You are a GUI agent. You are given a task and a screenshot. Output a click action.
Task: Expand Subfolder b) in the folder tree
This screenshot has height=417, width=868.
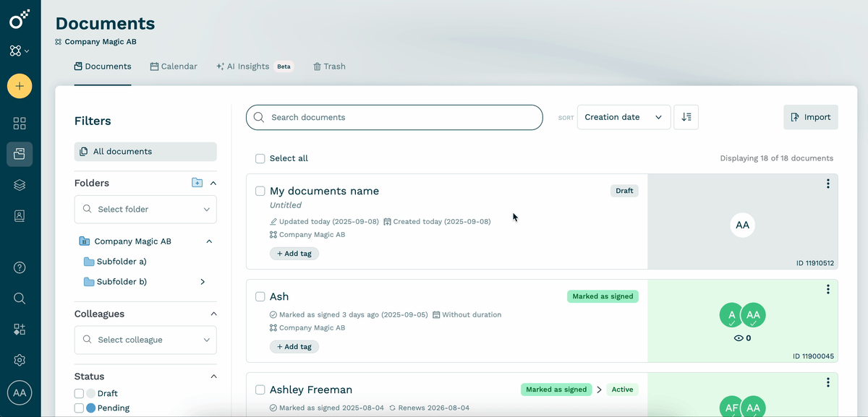click(203, 281)
